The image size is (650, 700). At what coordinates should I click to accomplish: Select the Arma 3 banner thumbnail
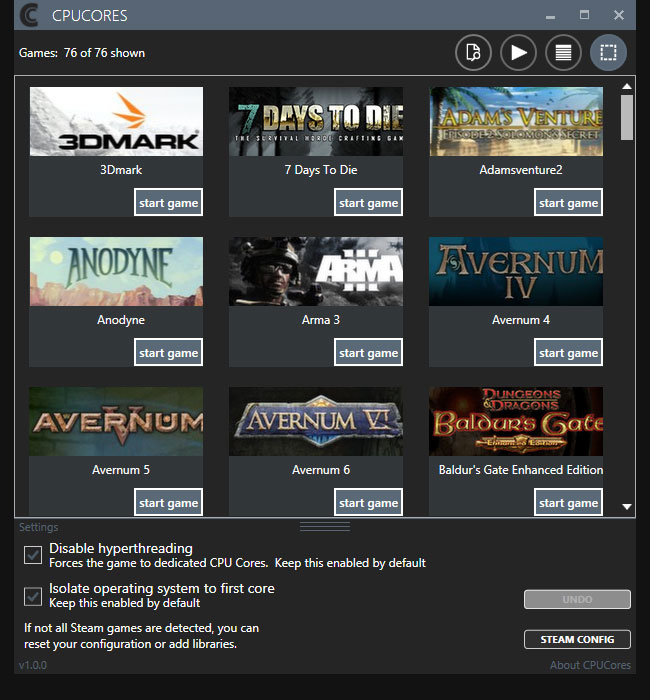pos(316,271)
